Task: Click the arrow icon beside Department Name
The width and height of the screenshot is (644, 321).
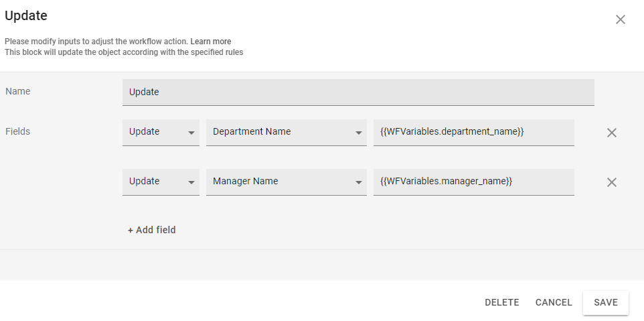Action: click(x=359, y=133)
